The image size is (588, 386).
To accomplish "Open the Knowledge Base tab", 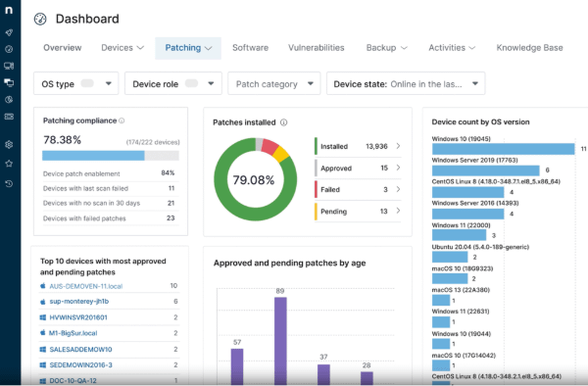I will (529, 48).
